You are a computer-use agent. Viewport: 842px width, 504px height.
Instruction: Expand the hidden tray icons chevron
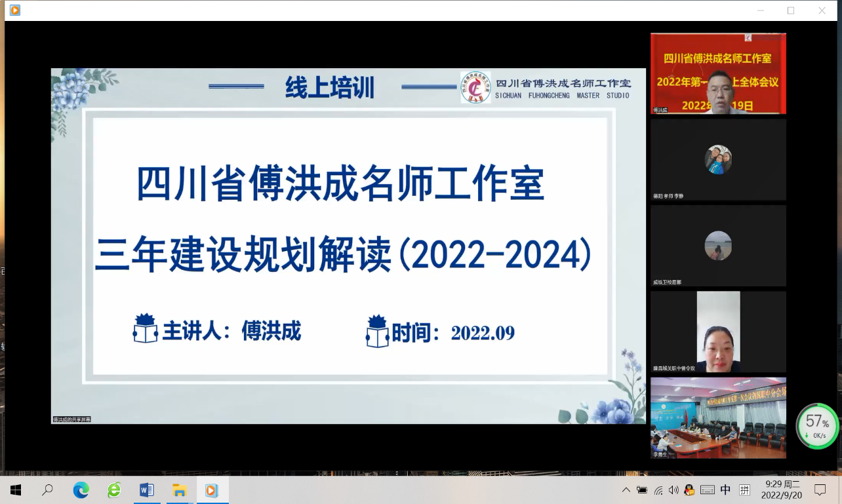pyautogui.click(x=626, y=490)
